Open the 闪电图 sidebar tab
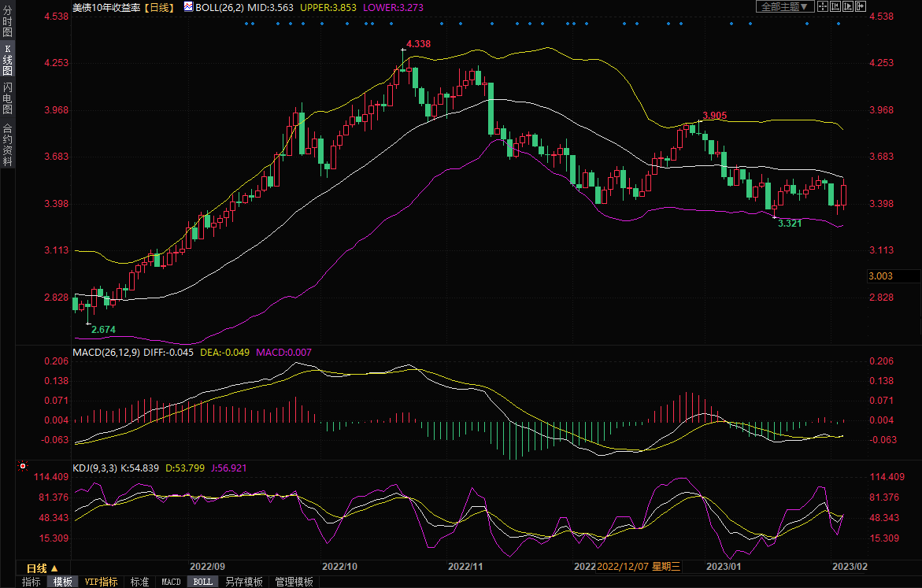Image resolution: width=922 pixels, height=588 pixels. point(7,98)
